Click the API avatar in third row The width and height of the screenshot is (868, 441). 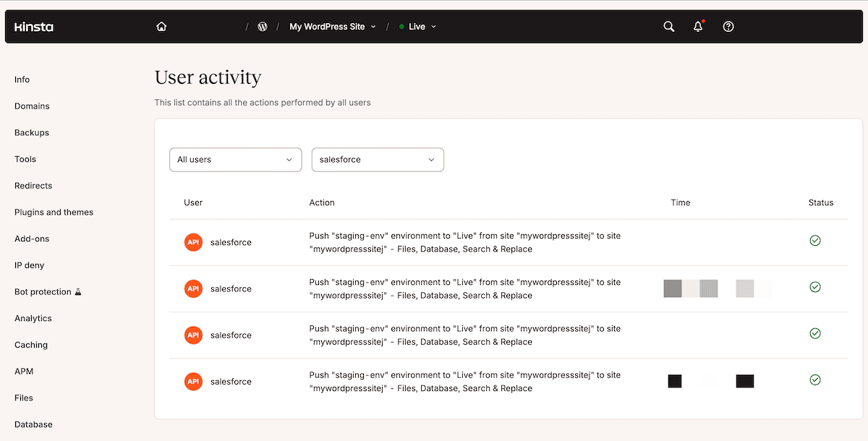click(193, 335)
